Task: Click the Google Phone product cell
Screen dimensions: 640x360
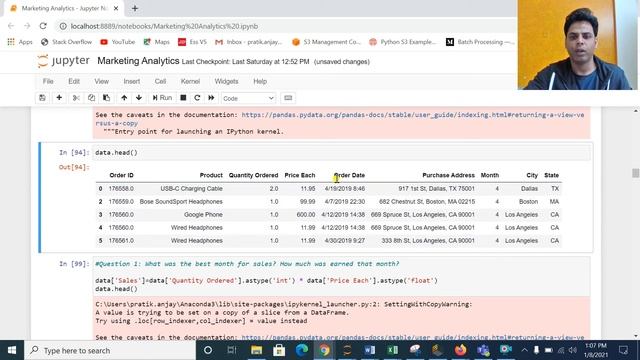Action: tap(203, 215)
